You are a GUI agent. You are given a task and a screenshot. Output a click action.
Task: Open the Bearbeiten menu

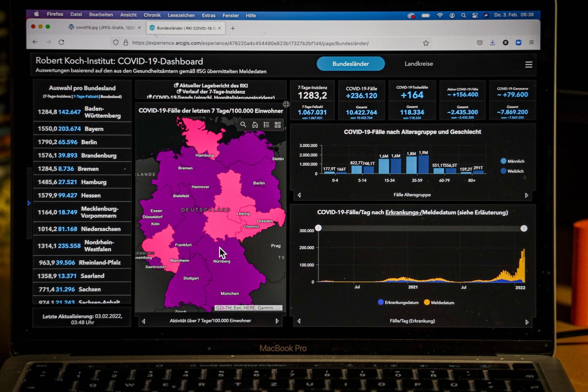[x=101, y=15]
